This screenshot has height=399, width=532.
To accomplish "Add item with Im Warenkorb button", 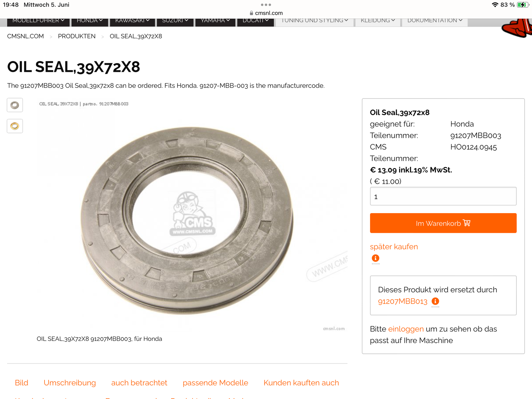I will 443,223.
